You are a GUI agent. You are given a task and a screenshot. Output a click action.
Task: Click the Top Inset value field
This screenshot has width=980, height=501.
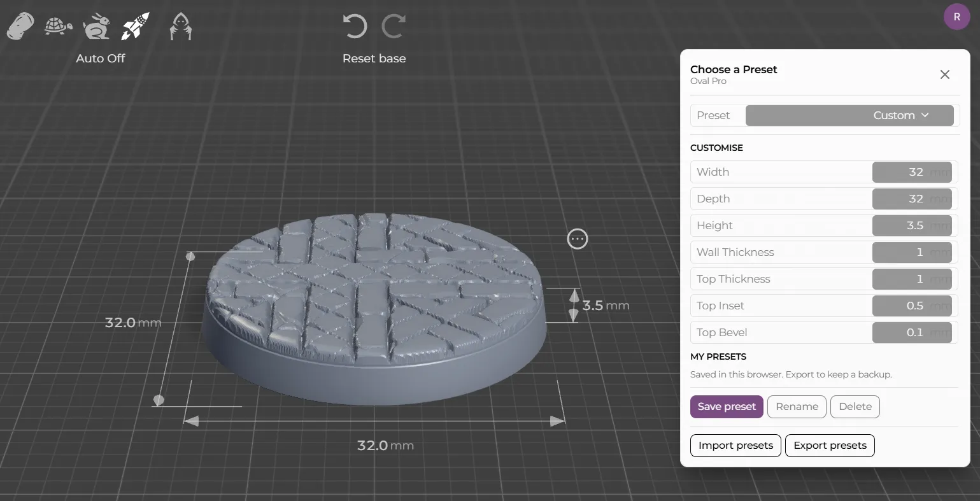pyautogui.click(x=912, y=306)
